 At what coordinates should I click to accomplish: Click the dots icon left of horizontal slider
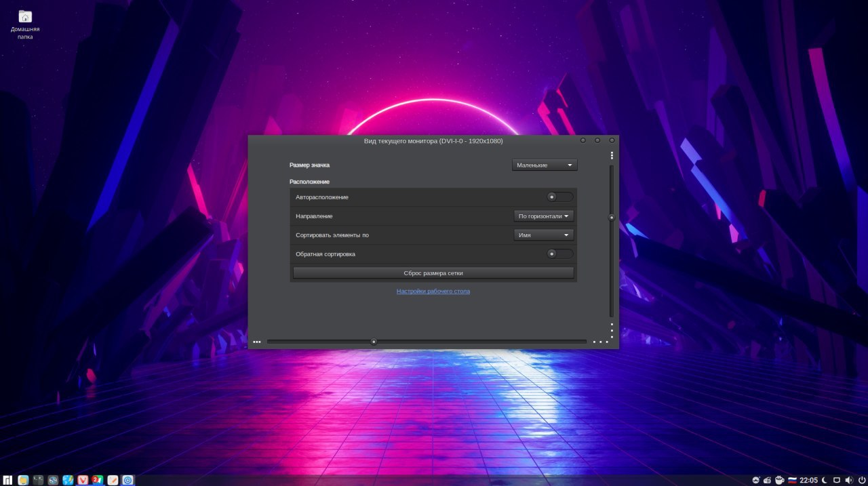coord(257,342)
